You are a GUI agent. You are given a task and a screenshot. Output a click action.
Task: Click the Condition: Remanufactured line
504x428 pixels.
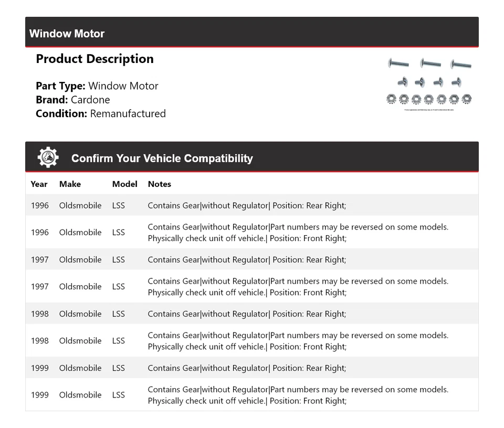pyautogui.click(x=101, y=113)
